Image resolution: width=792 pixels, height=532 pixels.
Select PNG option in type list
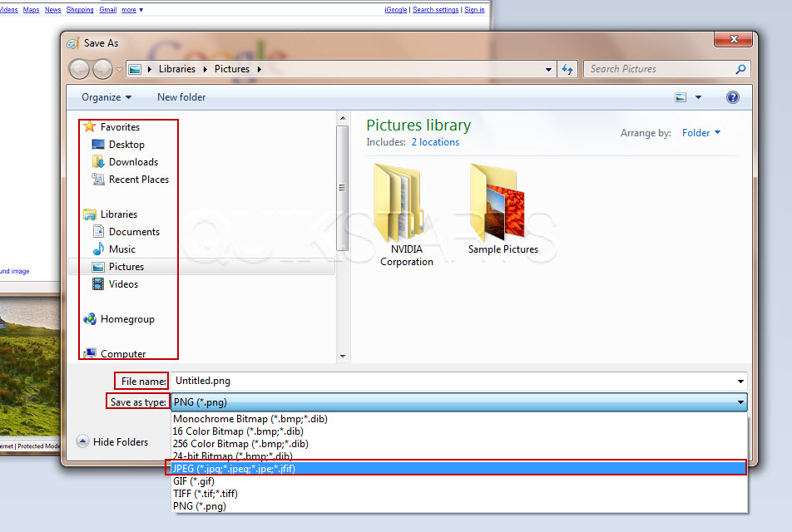tap(459, 506)
